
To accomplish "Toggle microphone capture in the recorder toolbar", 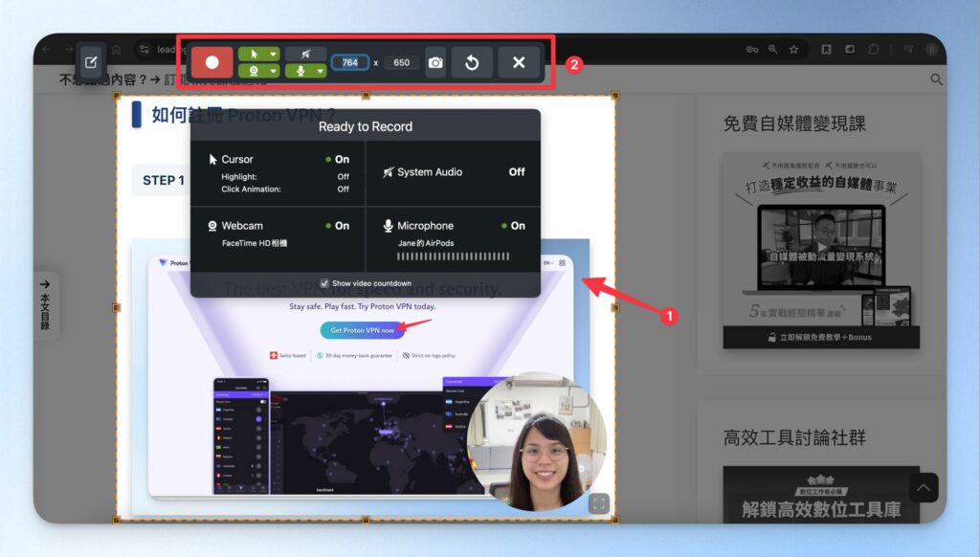I will click(301, 71).
